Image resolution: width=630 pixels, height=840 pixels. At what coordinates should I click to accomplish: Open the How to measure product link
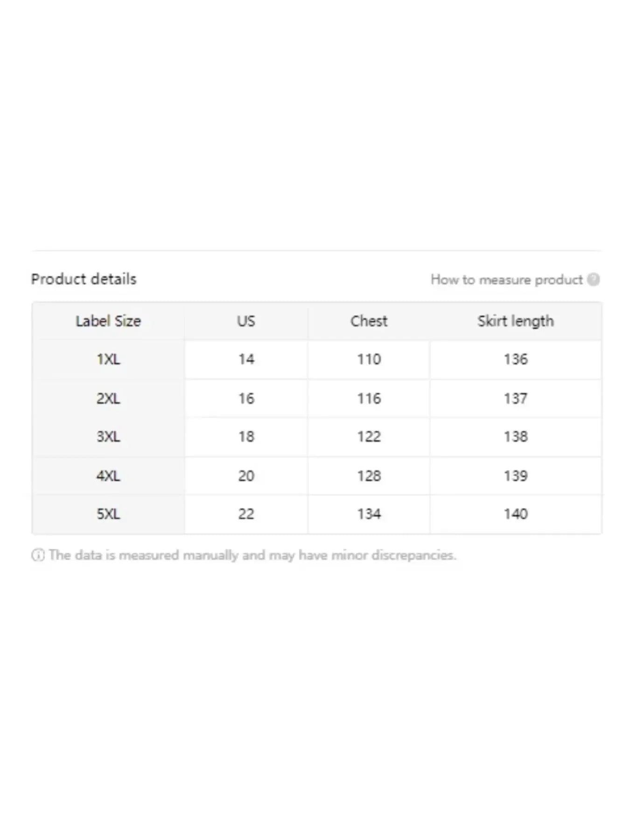point(507,280)
